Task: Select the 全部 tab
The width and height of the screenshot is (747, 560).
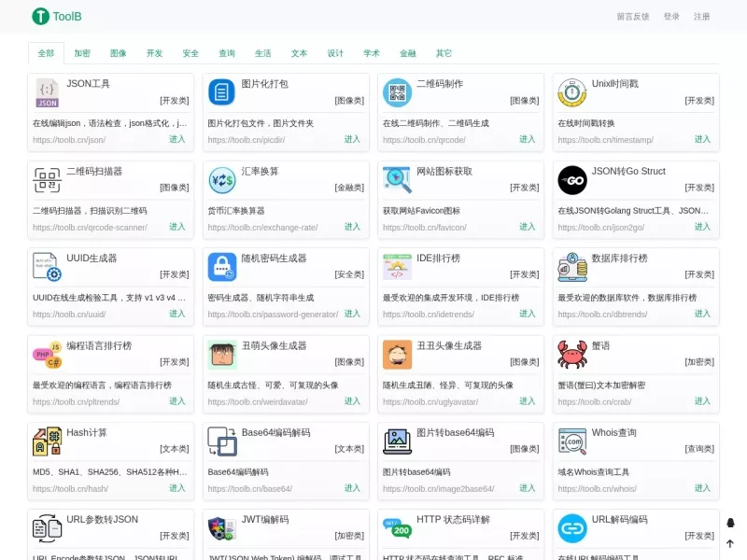Action: pos(46,53)
